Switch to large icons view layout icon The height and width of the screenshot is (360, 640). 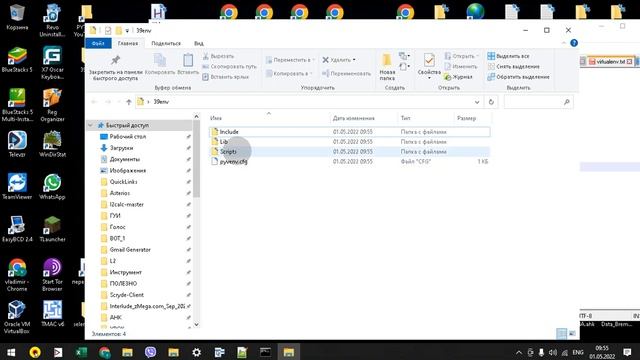coord(572,333)
